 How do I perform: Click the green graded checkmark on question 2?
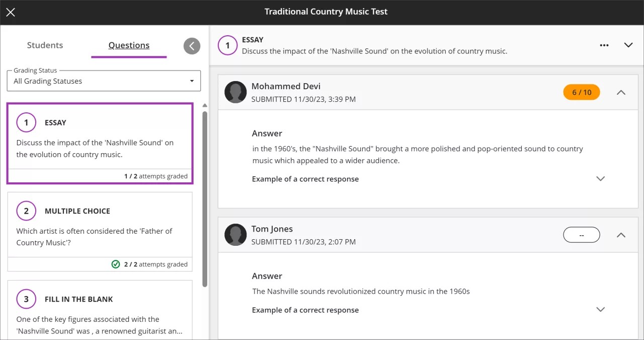pos(116,264)
